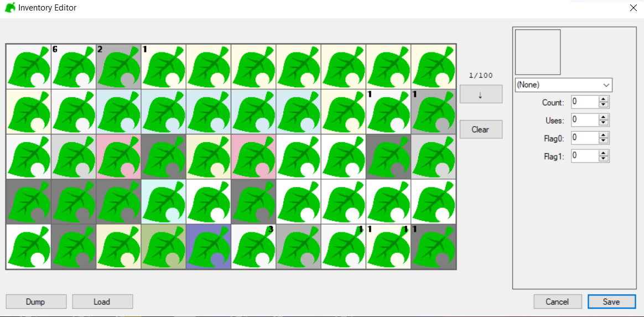The image size is (644, 317).
Task: Select the leaf item with count 6
Action: tap(74, 66)
